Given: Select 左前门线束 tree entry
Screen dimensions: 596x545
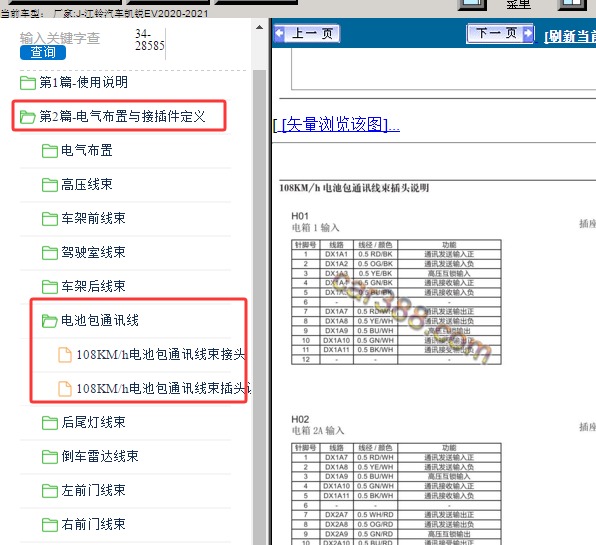Looking at the screenshot, I should coord(94,490).
